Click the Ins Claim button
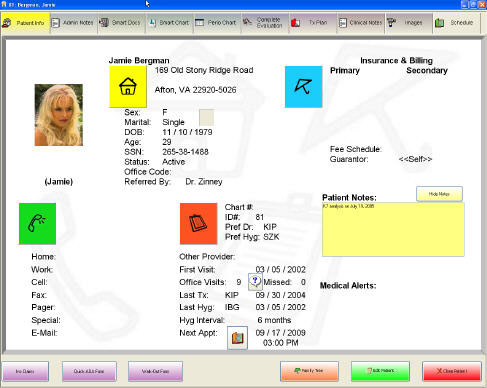Screen dimensions: 487x388 point(25,371)
